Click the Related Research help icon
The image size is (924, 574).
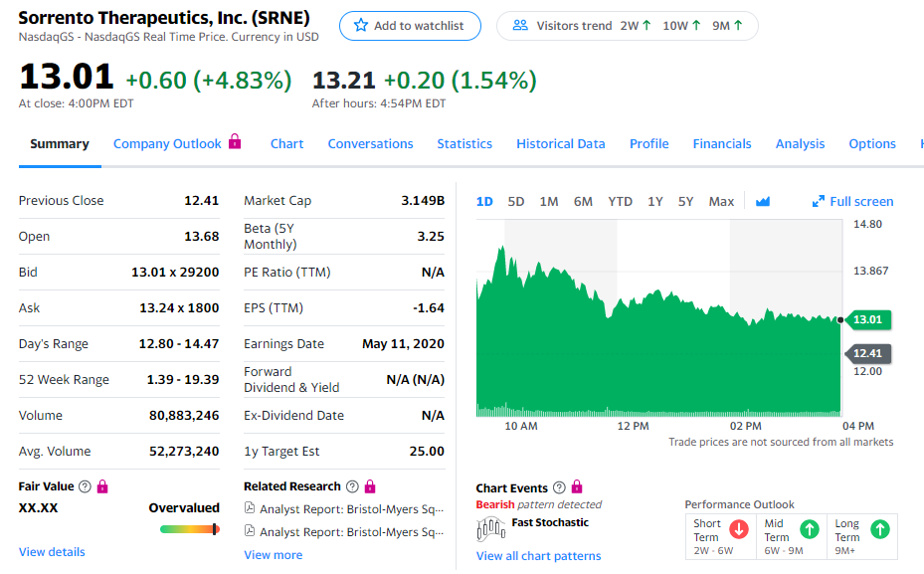click(x=352, y=486)
